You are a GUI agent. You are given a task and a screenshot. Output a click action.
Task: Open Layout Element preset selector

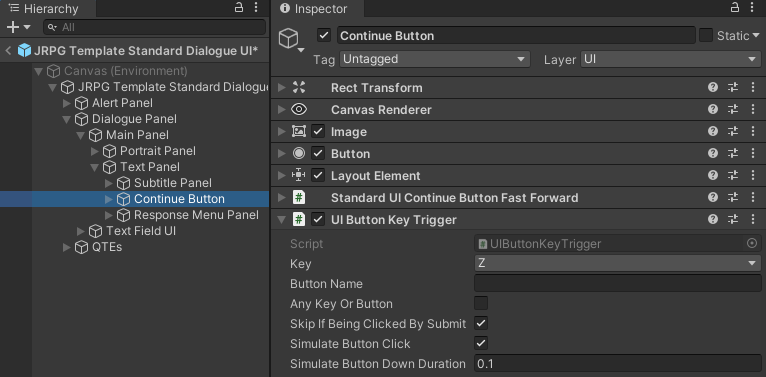point(733,175)
